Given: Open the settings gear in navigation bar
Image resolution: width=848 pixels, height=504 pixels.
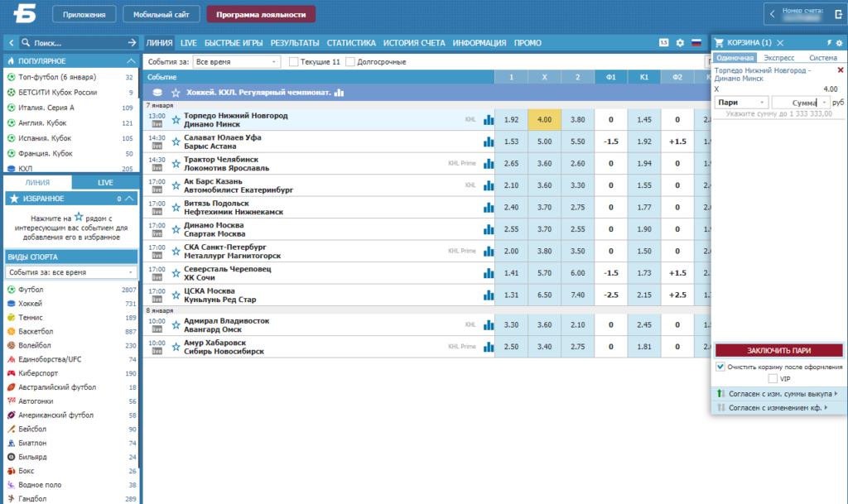Looking at the screenshot, I should pos(680,43).
